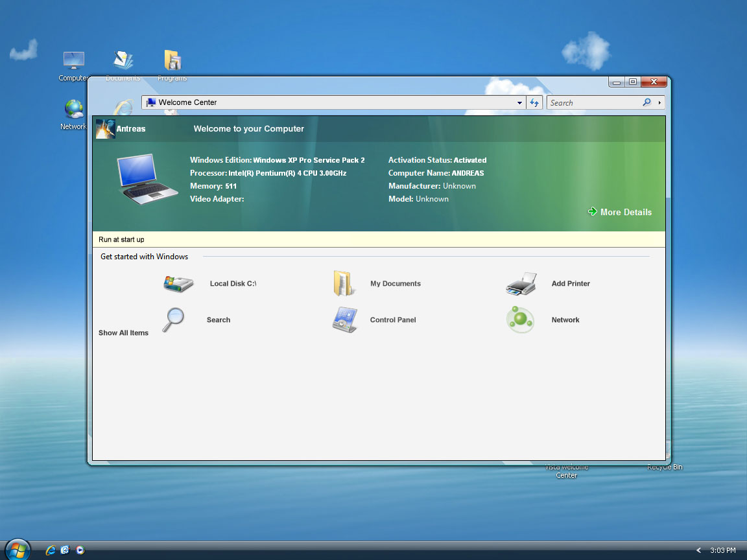Click the refresh button beside address bar
Image resolution: width=747 pixels, height=560 pixels.
(x=534, y=102)
